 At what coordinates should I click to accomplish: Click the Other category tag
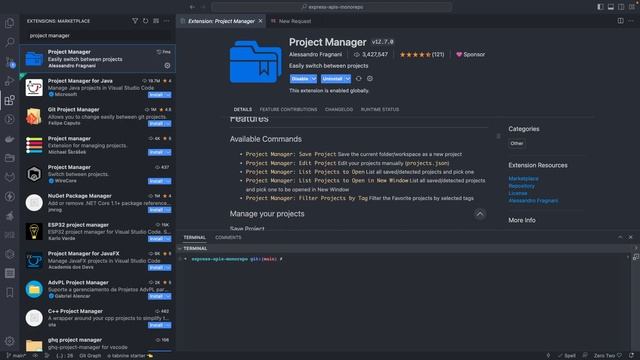[517, 143]
